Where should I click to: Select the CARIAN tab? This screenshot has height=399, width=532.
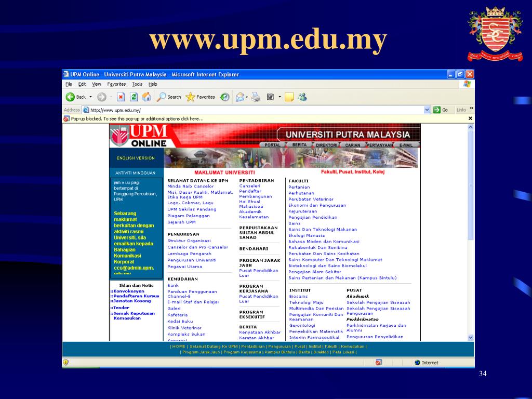click(353, 145)
